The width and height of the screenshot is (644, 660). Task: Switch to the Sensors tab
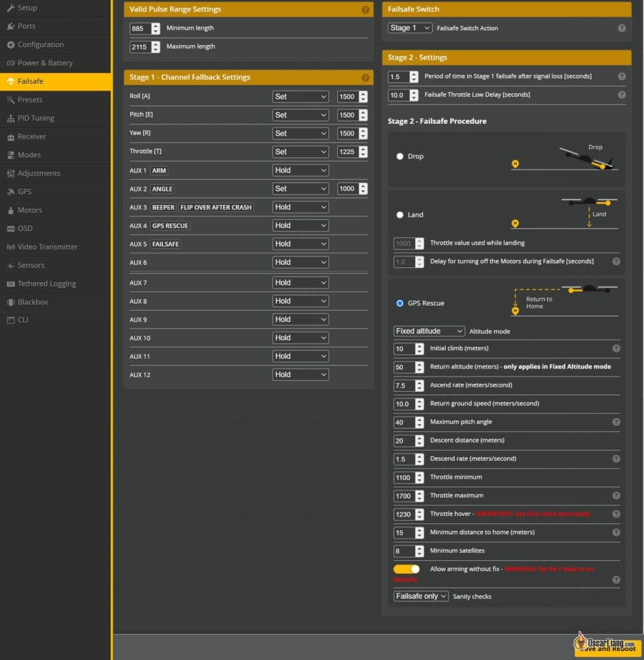[x=55, y=265]
